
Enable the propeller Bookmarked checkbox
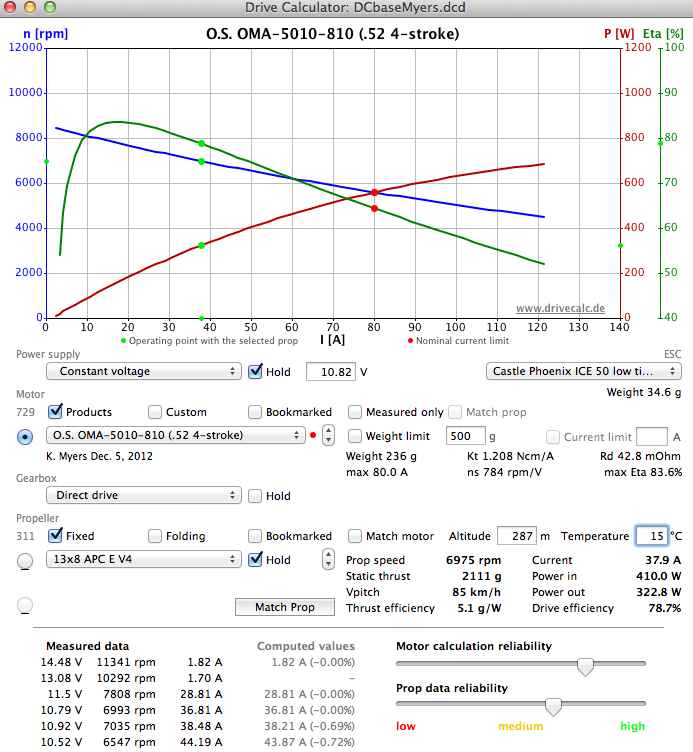[x=255, y=536]
